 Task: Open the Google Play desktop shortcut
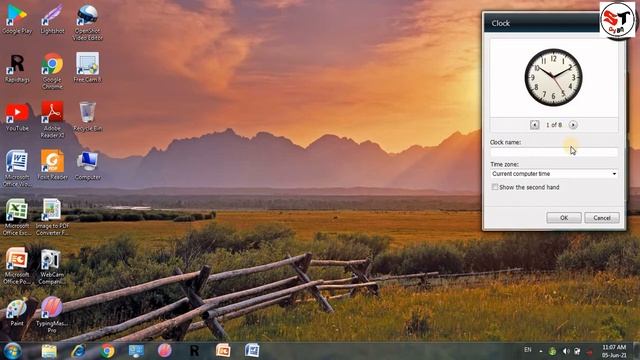pos(17,19)
